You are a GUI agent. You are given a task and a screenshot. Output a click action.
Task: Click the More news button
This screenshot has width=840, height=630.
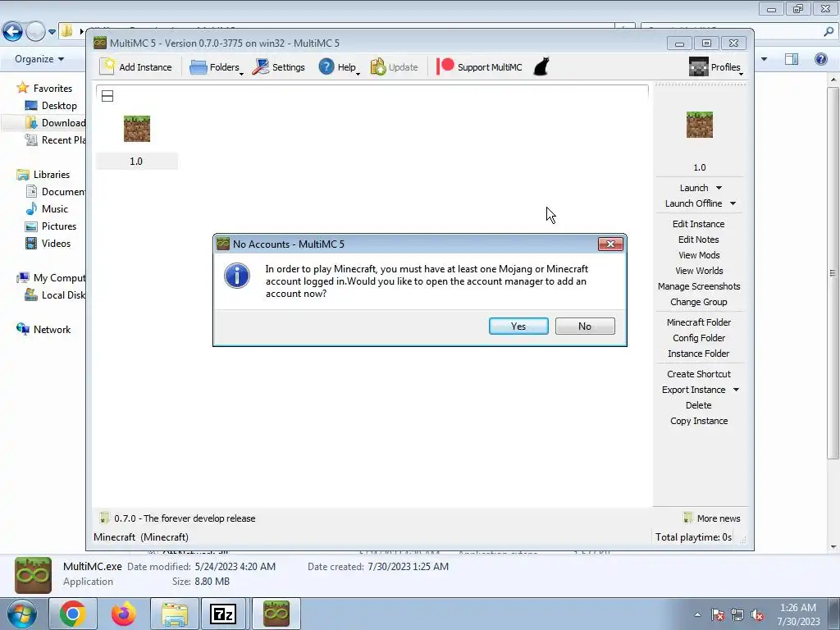click(x=712, y=518)
